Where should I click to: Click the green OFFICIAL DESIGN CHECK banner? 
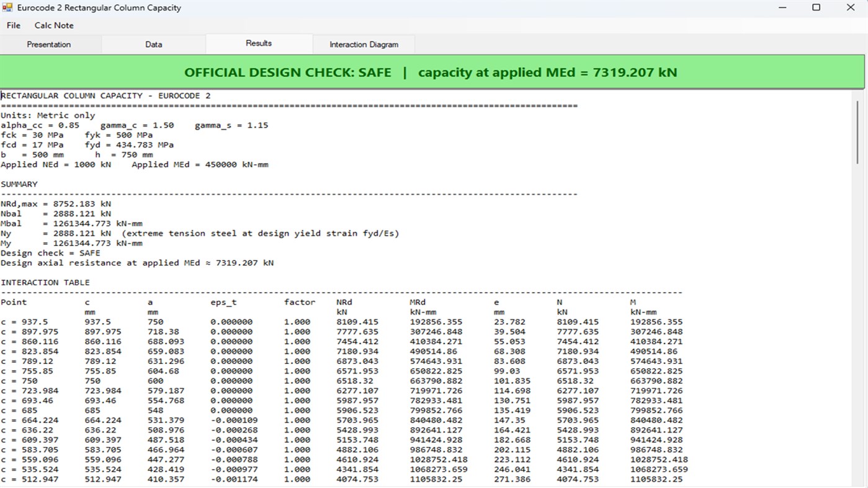[x=432, y=72]
